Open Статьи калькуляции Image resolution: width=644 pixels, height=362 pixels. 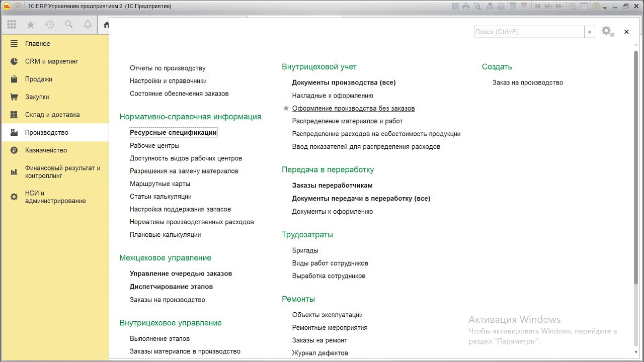[160, 197]
